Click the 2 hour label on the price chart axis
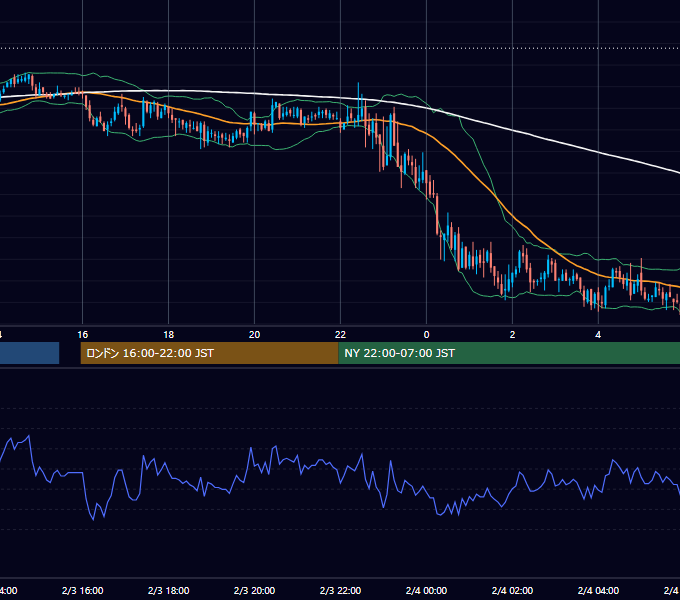Image resolution: width=680 pixels, height=600 pixels. [512, 335]
